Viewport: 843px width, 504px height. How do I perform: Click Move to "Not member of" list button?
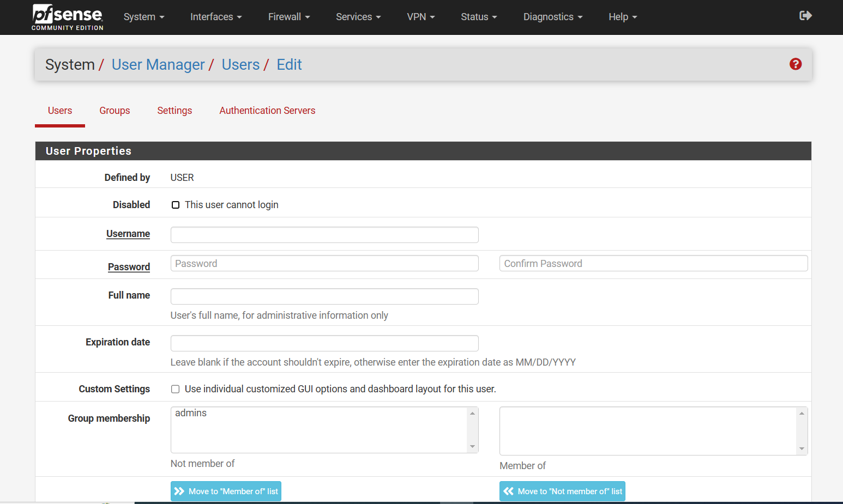pos(562,491)
